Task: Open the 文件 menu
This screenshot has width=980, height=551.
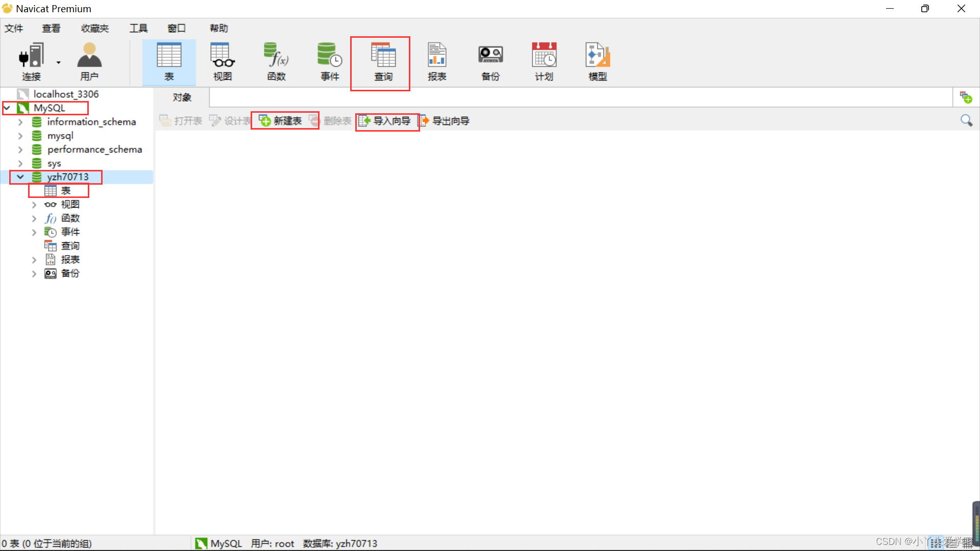Action: point(14,28)
